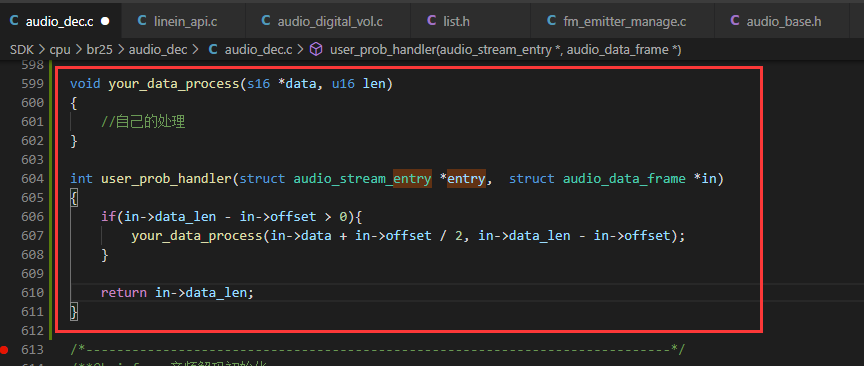Click the C icon on fm_emitter_manage.c tab
Screen dimensions: 864x366
coord(551,21)
